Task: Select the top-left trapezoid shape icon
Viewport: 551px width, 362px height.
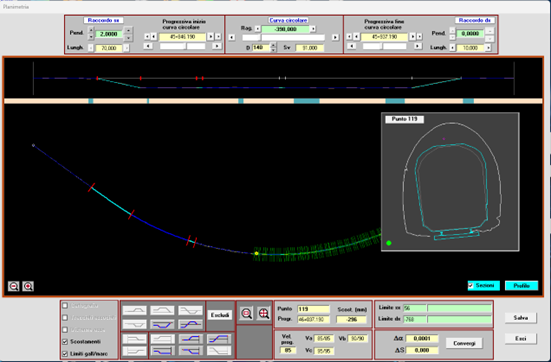Action: [134, 310]
